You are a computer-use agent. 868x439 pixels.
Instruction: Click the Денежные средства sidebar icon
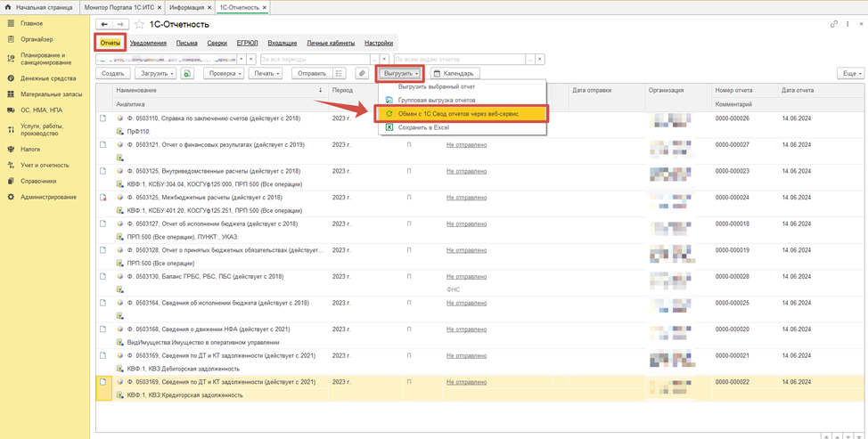tap(11, 78)
